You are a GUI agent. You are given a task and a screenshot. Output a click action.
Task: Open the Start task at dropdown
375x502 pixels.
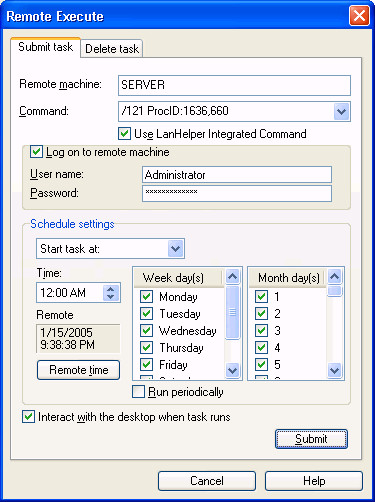176,249
